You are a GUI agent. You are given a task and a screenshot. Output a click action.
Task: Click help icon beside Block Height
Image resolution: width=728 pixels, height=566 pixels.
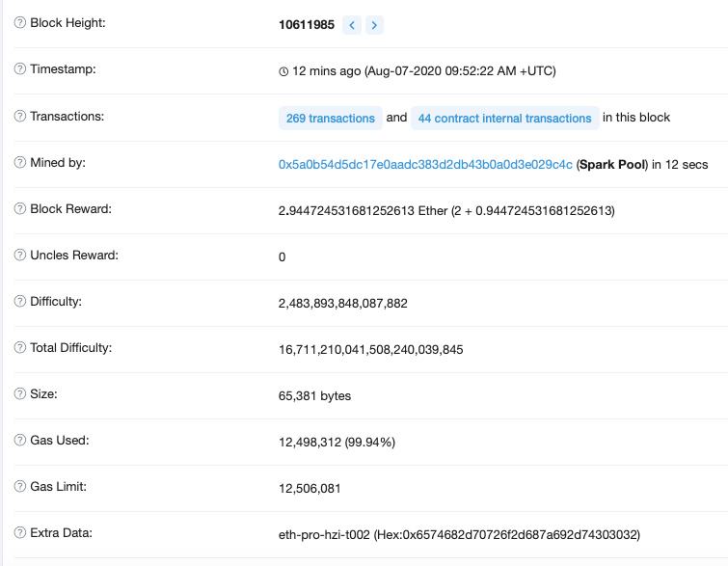coord(20,23)
